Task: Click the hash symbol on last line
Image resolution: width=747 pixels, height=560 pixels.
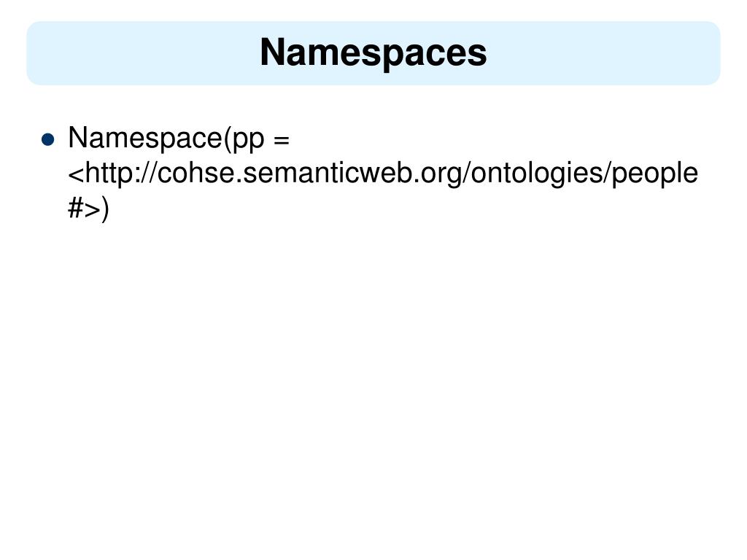Action: coord(76,208)
